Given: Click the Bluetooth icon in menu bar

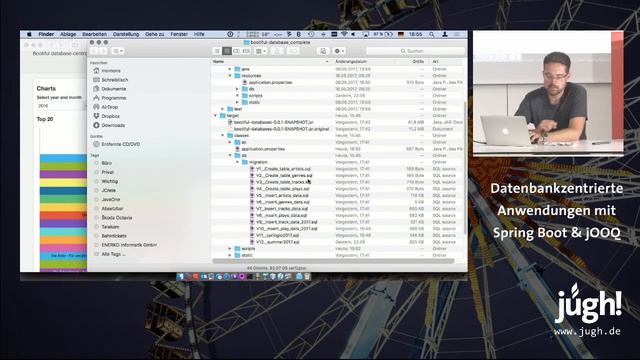Looking at the screenshot, I should [x=298, y=34].
